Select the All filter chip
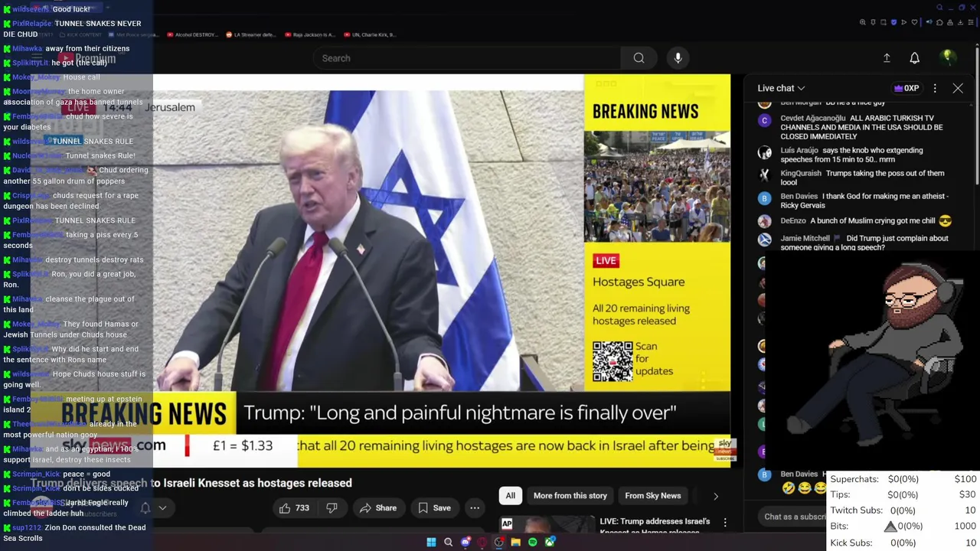Viewport: 980px width, 551px height. coord(511,496)
